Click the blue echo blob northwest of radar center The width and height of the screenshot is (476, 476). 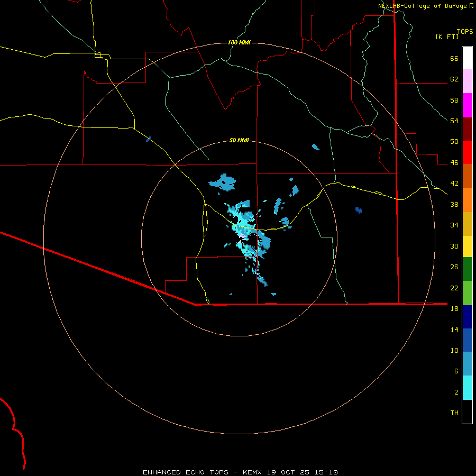pos(223,182)
